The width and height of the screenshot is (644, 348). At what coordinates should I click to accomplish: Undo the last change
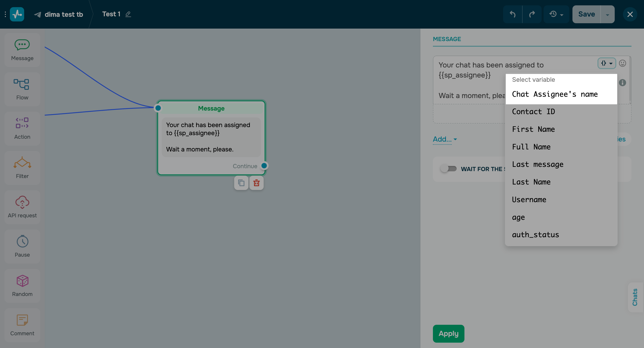512,14
